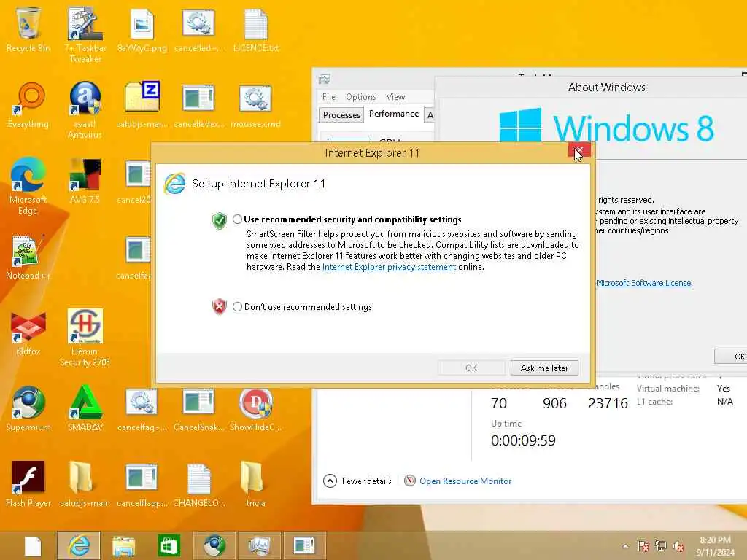Open the Everything search shortcut
This screenshot has width=747, height=560.
tap(28, 106)
